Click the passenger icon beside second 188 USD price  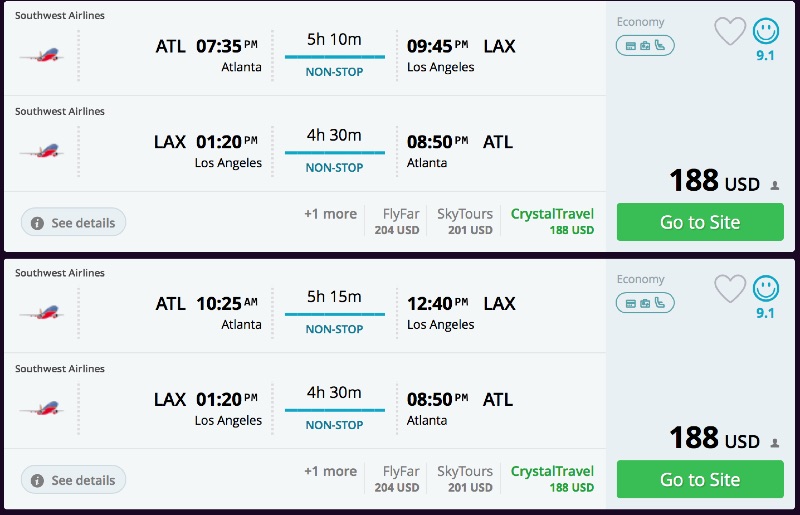point(775,442)
